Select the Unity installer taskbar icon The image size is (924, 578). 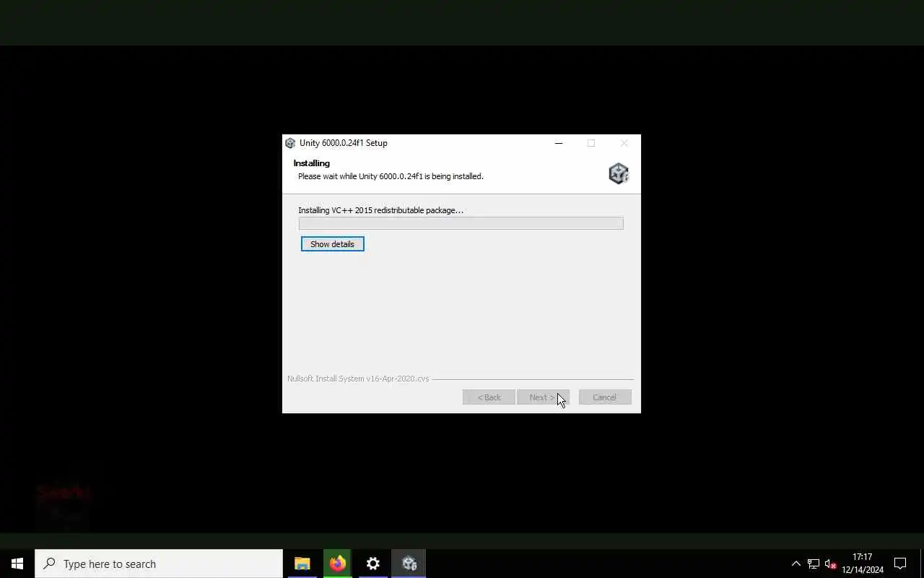coord(409,564)
